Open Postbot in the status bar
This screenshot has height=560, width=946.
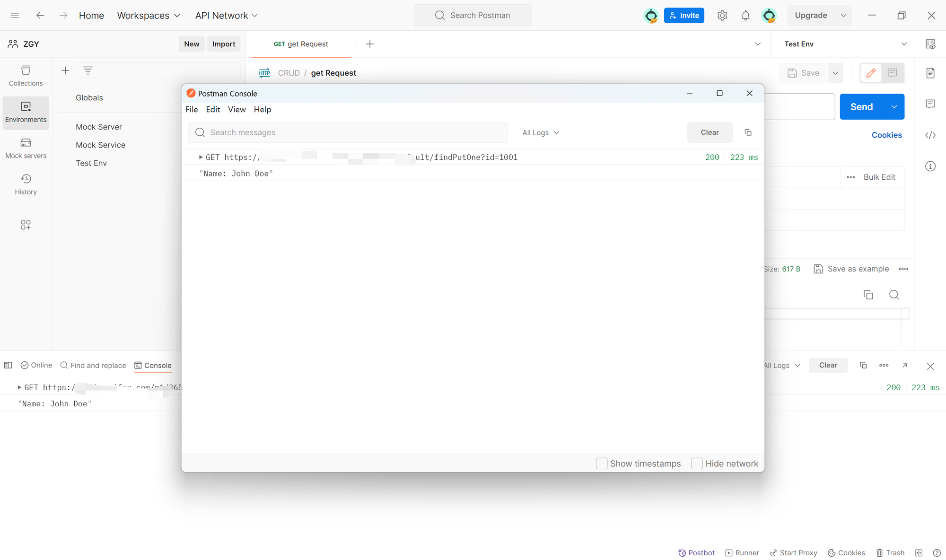coord(696,553)
